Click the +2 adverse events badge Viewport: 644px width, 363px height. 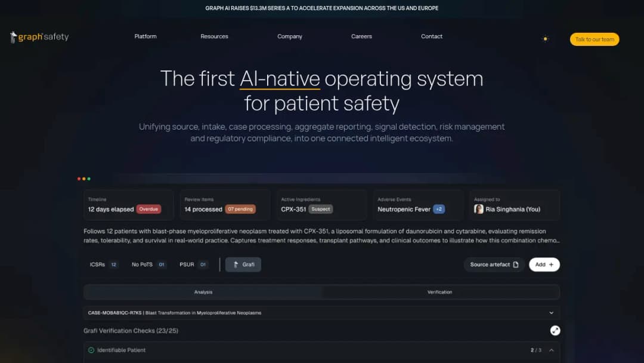tap(439, 209)
